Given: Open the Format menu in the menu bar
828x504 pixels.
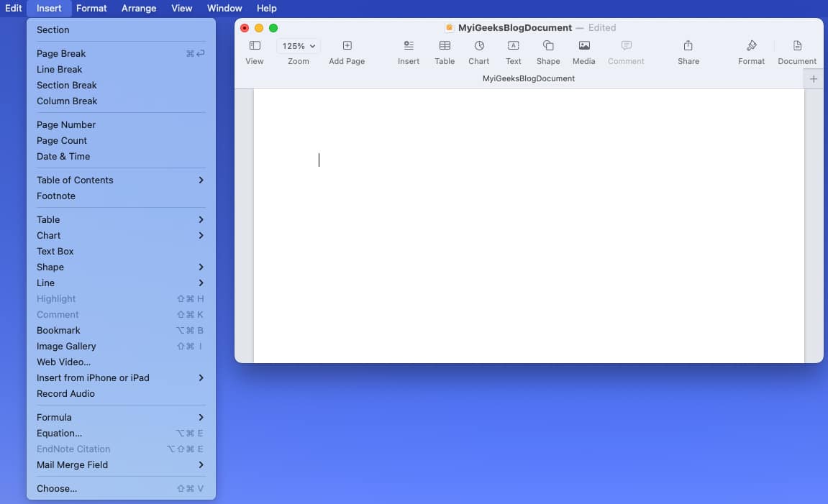Looking at the screenshot, I should (91, 8).
